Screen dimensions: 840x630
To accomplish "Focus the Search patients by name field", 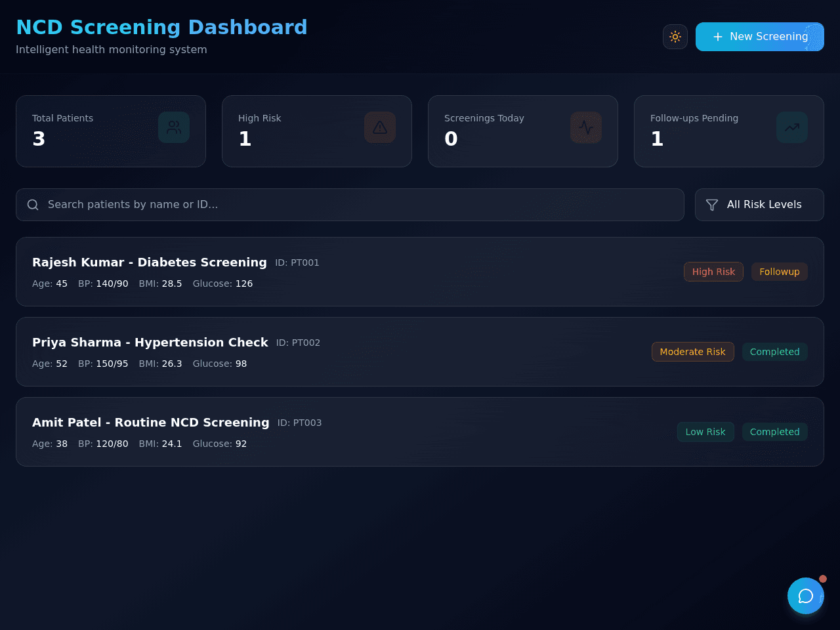I will tap(350, 205).
